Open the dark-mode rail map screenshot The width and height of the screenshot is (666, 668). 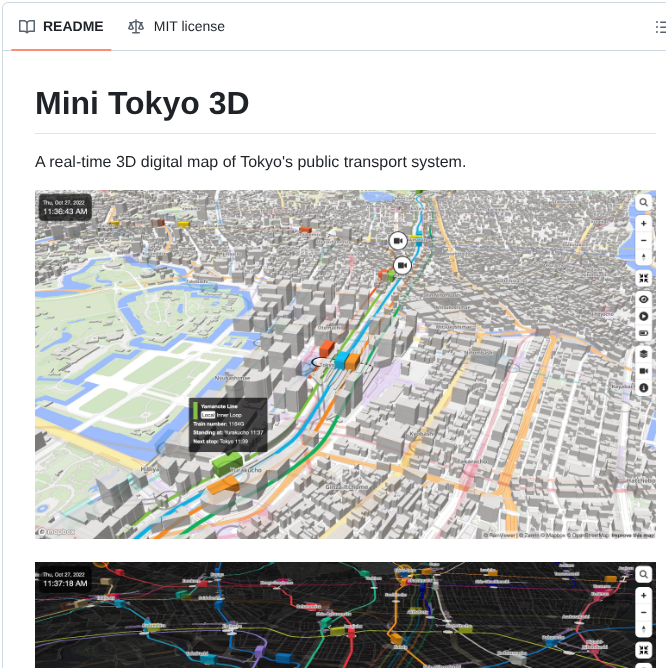345,615
